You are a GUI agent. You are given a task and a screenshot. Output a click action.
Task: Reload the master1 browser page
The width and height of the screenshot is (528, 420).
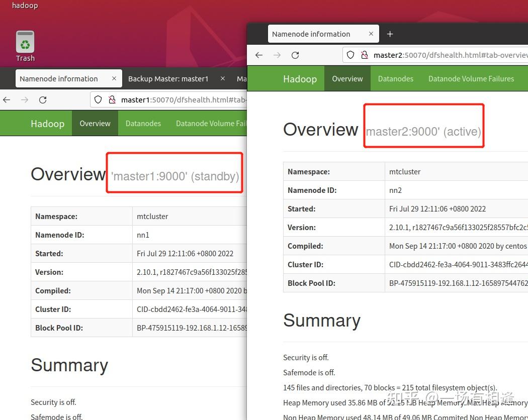click(x=43, y=100)
